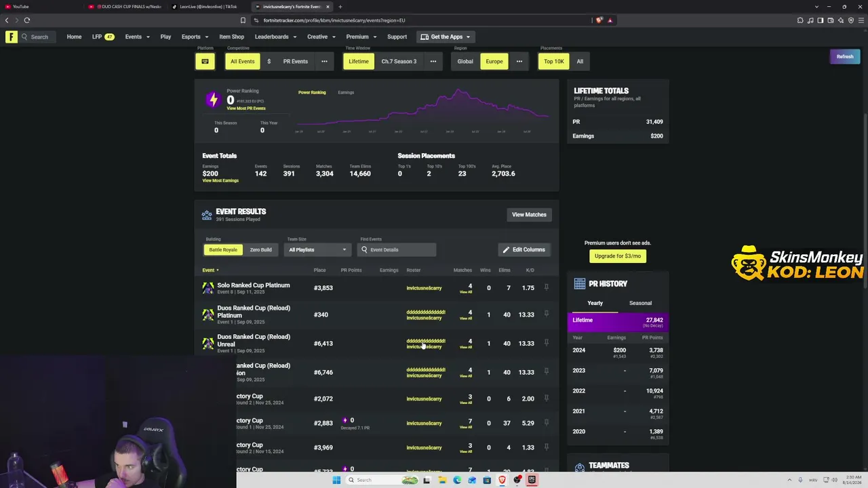The image size is (868, 488).
Task: Open the Solo Ranked Cup Platinum event
Action: (x=253, y=285)
